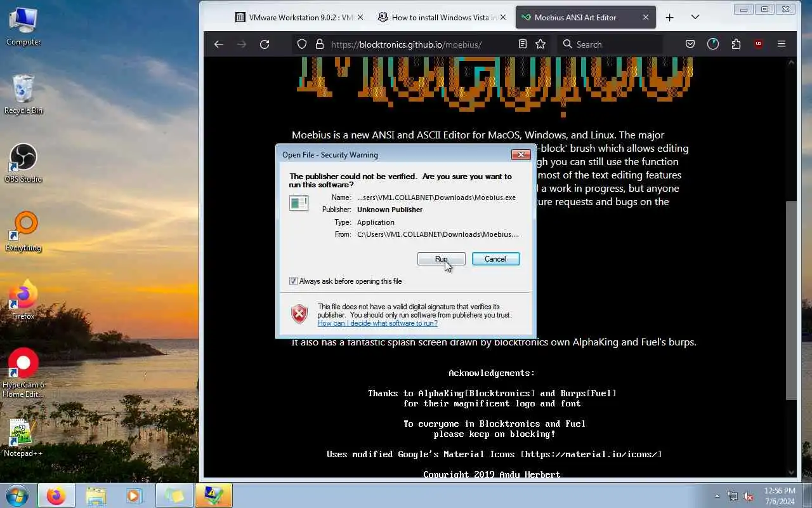The width and height of the screenshot is (812, 508).
Task: Open a new Firefox tab
Action: point(669,18)
